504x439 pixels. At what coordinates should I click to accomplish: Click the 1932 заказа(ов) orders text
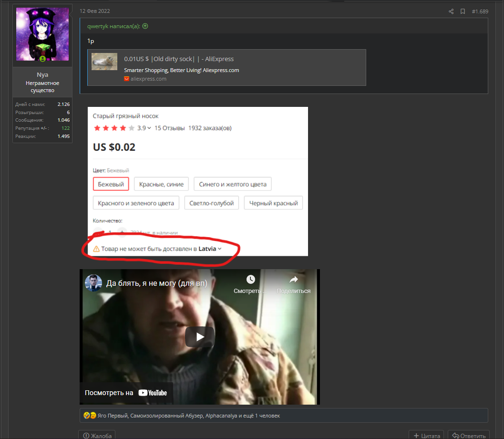210,128
